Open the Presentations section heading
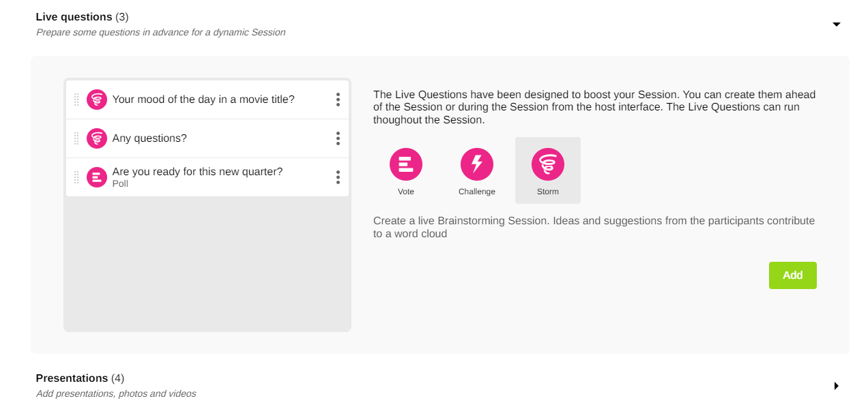The width and height of the screenshot is (868, 407). (72, 378)
